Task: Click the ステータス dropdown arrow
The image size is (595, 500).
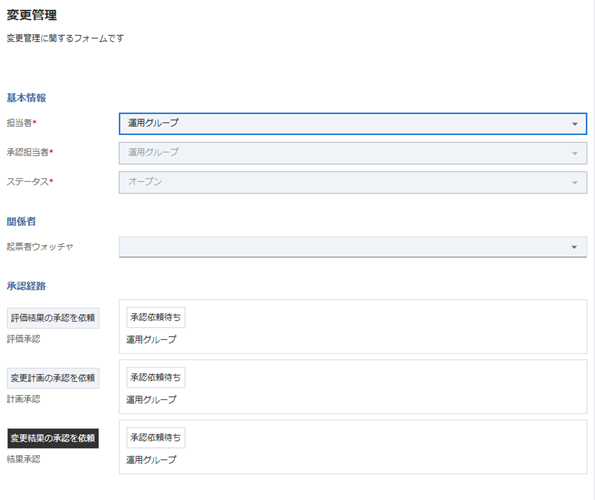Action: click(575, 183)
